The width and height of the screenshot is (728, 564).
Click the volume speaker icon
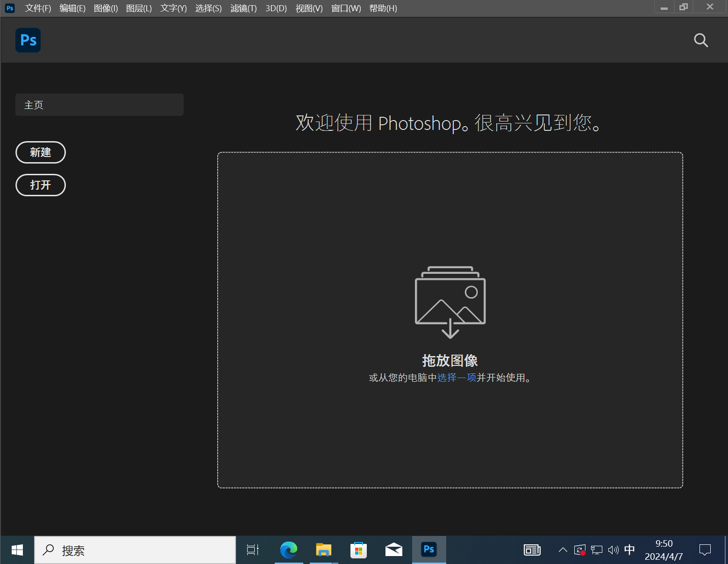point(613,550)
